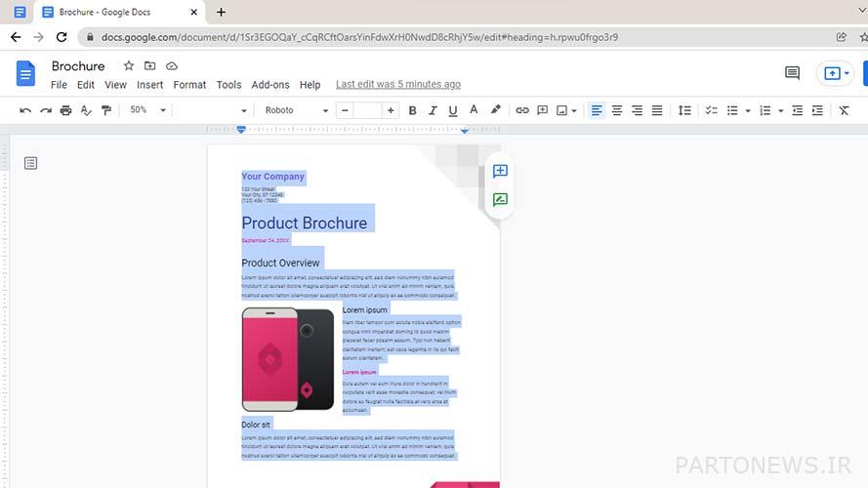Image resolution: width=868 pixels, height=488 pixels.
Task: Click Suggest edits button beside page
Action: [x=500, y=199]
